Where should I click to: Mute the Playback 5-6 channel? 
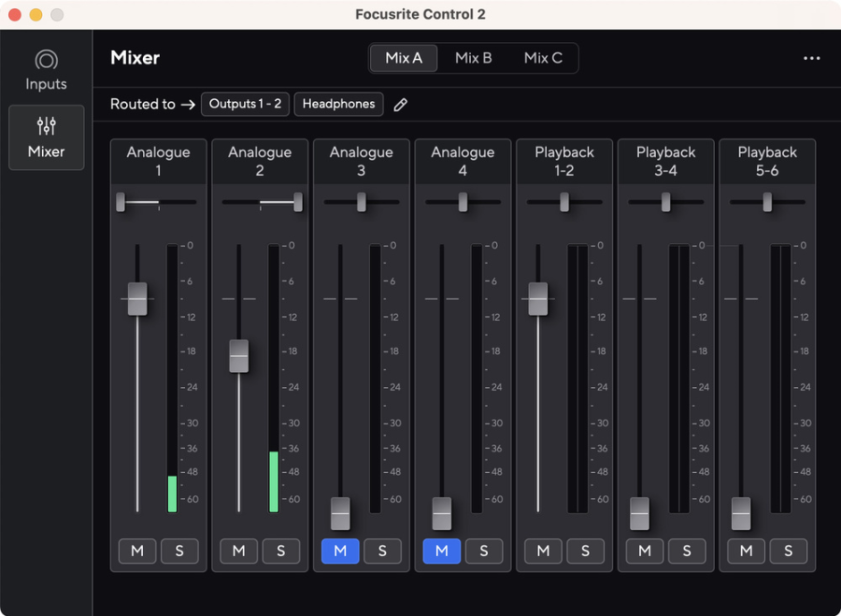[746, 552]
